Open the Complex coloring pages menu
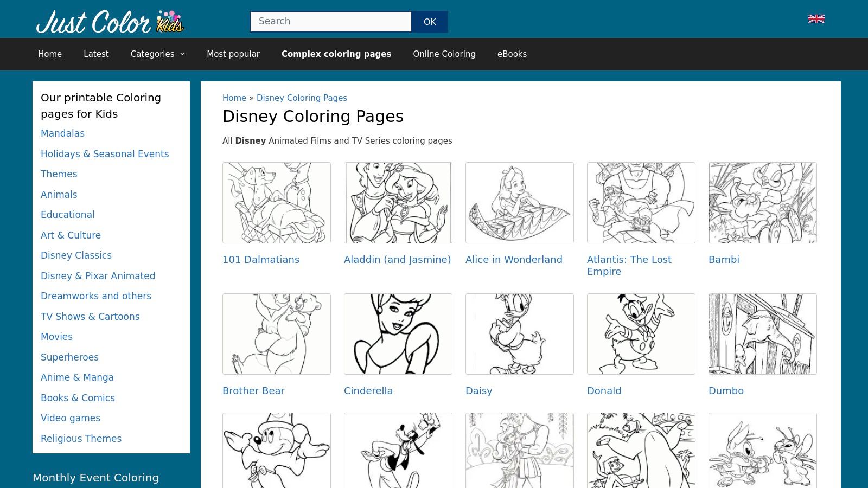The height and width of the screenshot is (488, 868). [336, 54]
